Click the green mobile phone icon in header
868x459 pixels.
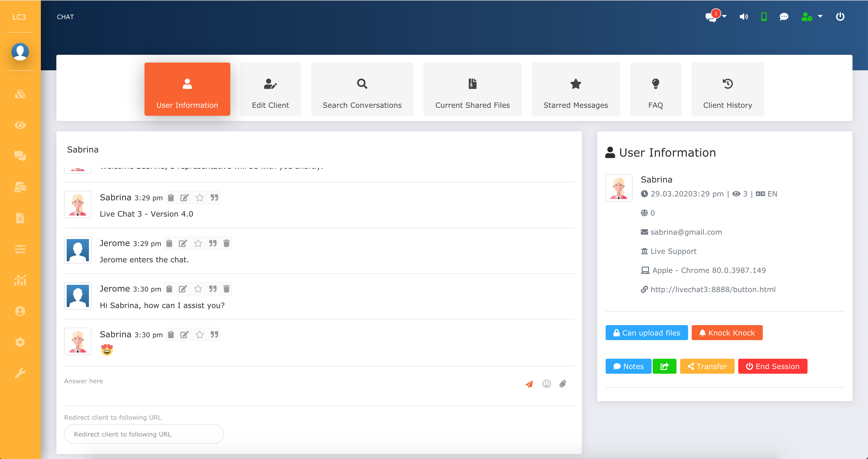click(764, 17)
